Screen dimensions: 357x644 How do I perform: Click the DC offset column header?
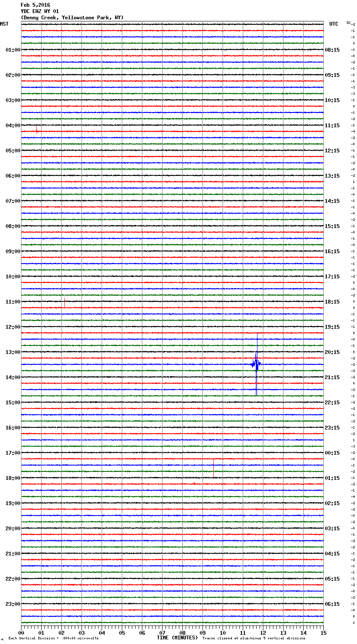(x=349, y=23)
